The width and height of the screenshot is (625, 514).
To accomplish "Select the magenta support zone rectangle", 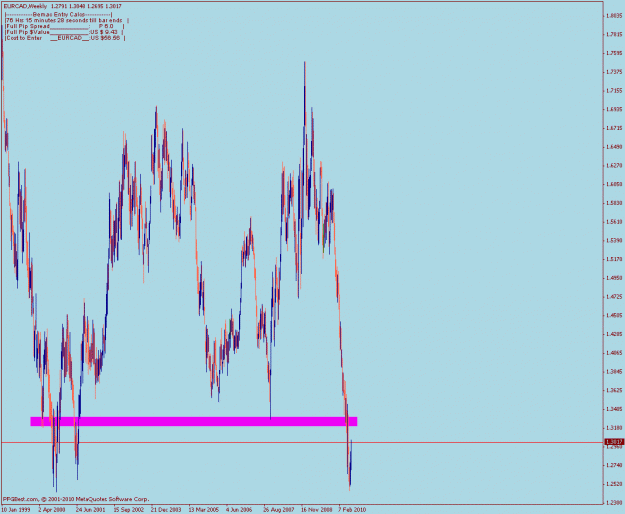I will (x=194, y=422).
